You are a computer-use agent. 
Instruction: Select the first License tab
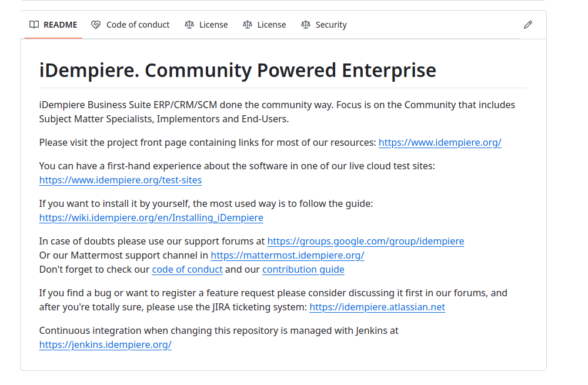pos(213,24)
